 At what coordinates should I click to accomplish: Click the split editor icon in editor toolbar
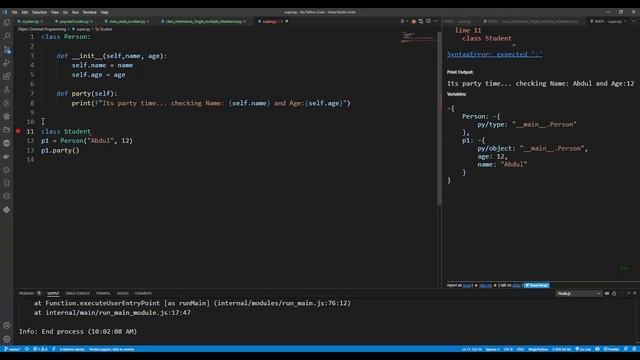pyautogui.click(x=428, y=21)
